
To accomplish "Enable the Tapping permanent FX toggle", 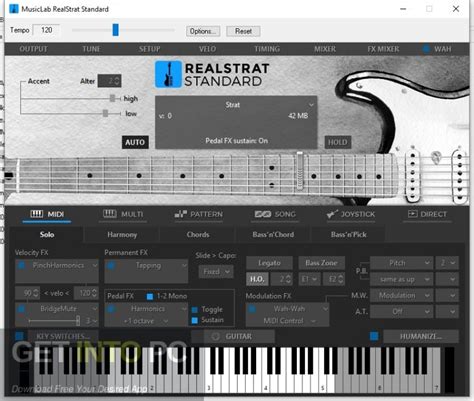I will (111, 266).
